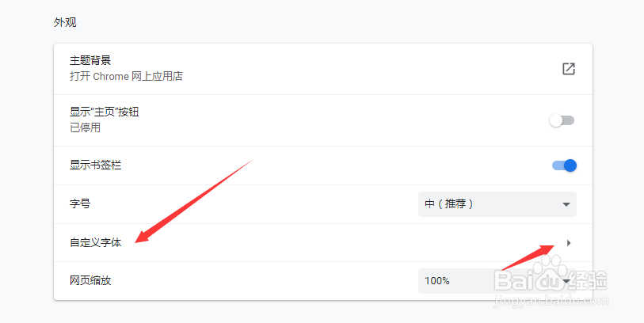Open the Chrome Web Store external-link icon

(x=569, y=69)
